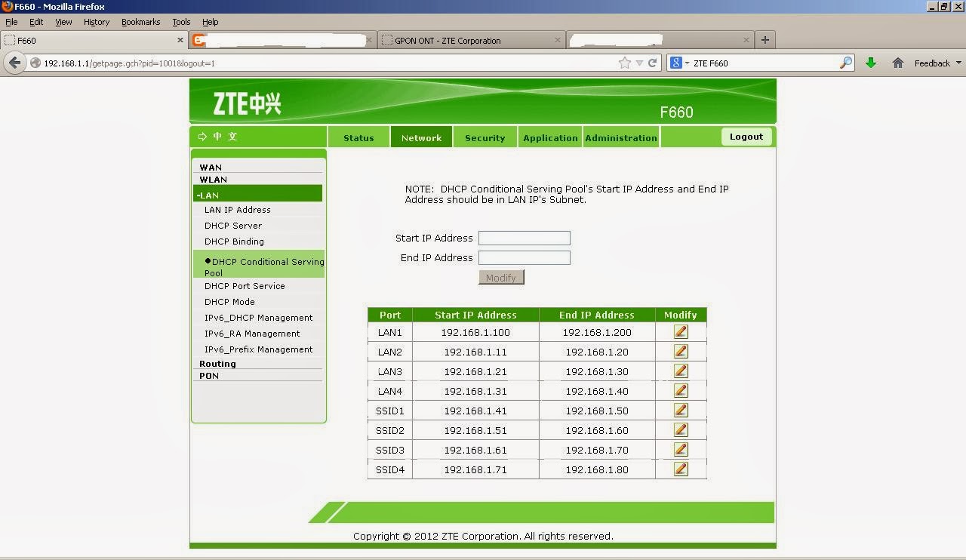966x560 pixels.
Task: Click the edit pencil icon for LAN2
Action: (681, 351)
